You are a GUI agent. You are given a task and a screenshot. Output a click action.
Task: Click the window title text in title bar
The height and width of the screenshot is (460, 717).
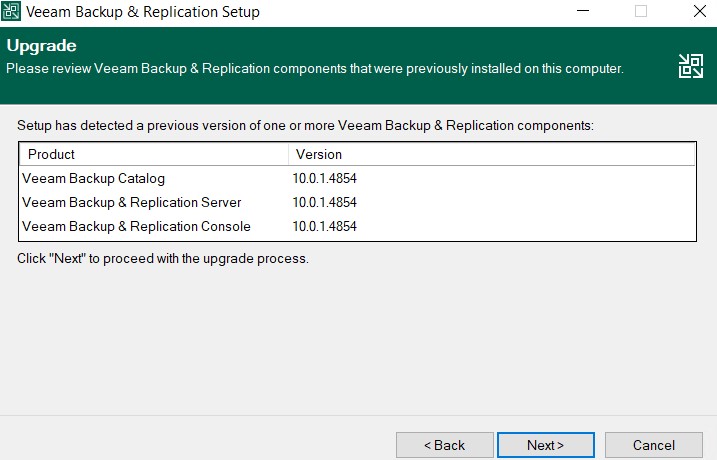point(143,11)
